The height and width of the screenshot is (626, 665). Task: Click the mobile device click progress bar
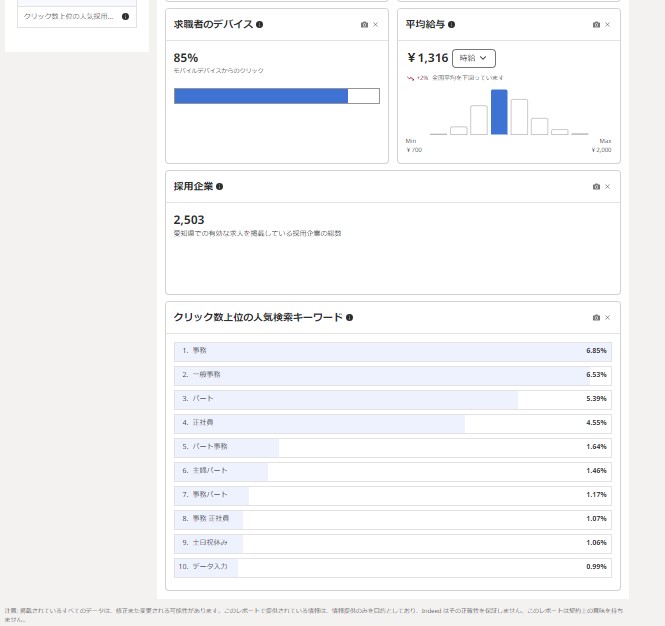click(x=276, y=96)
